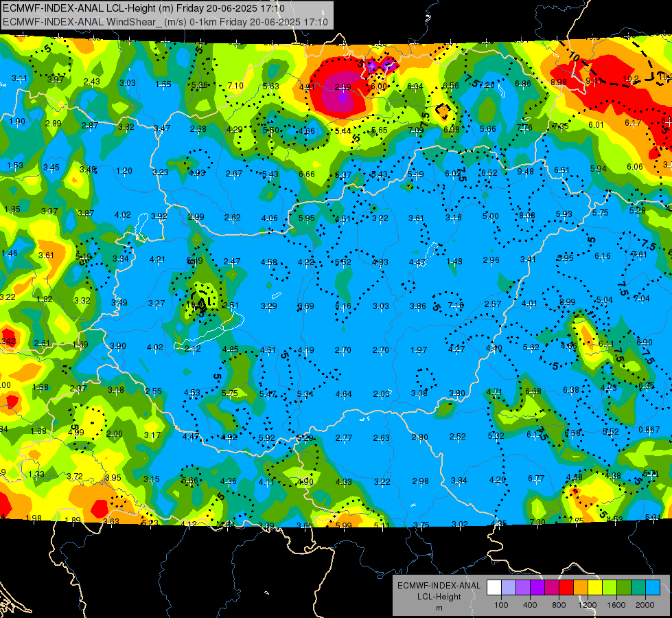Click the wind shear value '7.10'
This screenshot has height=618, width=672.
(x=235, y=86)
